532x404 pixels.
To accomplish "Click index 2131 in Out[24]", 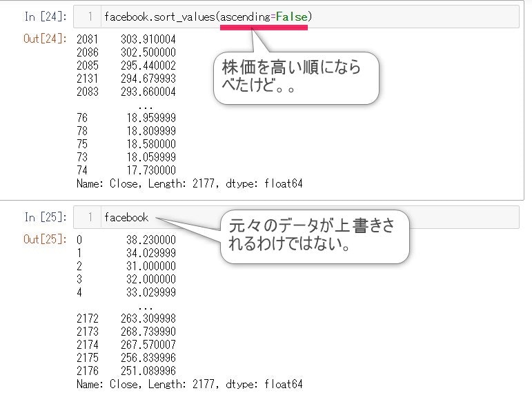I will (88, 79).
